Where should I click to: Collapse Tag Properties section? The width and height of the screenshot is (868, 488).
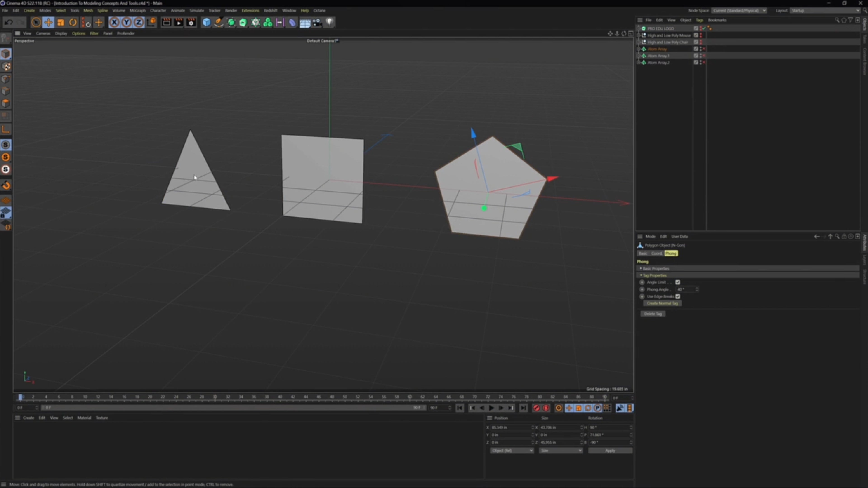tap(748, 275)
